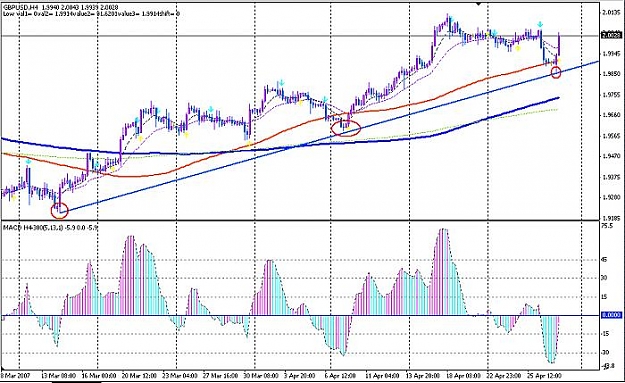Click the 1.9565 price axis label
The height and width of the screenshot is (383, 625).
point(612,136)
